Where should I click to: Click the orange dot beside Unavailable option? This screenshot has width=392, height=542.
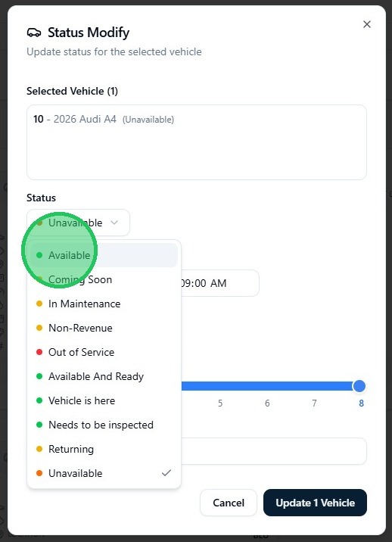pos(39,473)
